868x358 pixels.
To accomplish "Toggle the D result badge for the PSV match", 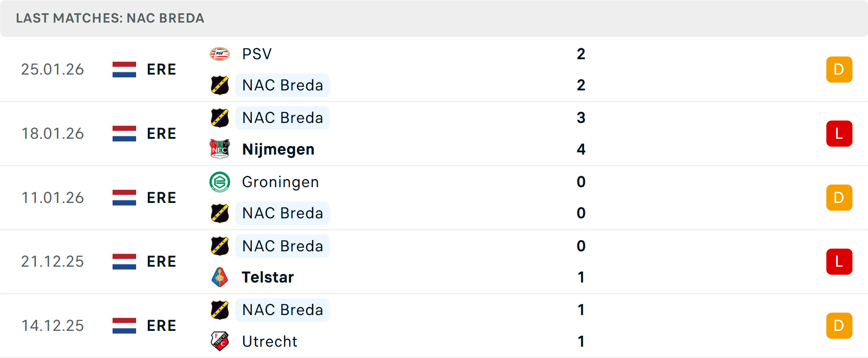I will 839,69.
